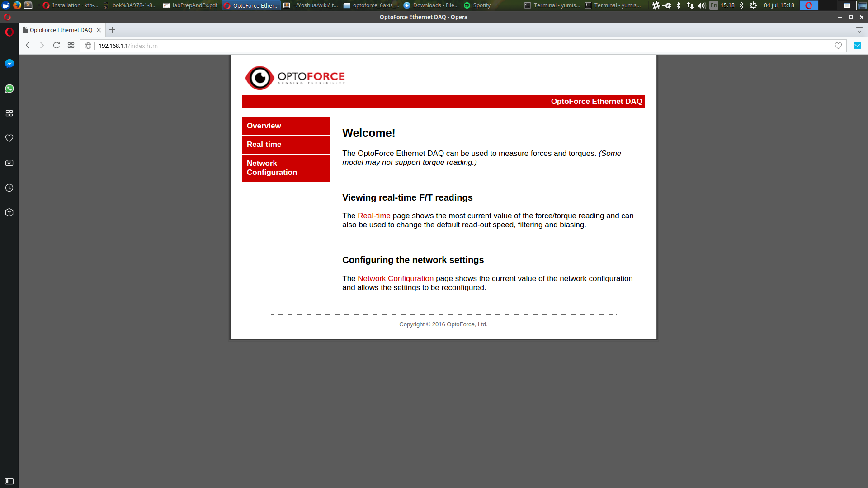This screenshot has height=488, width=868.
Task: Toggle sidebar visibility at bottom-left
Action: point(9,481)
